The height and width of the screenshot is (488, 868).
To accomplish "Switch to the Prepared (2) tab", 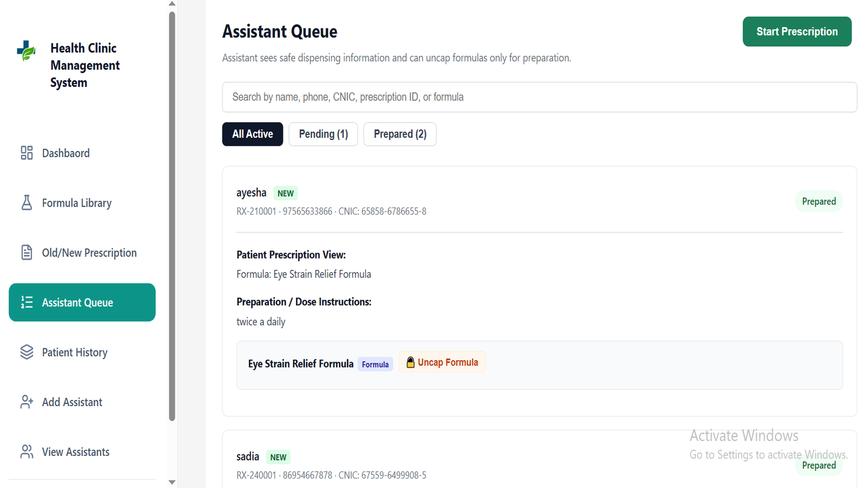I will pos(400,134).
